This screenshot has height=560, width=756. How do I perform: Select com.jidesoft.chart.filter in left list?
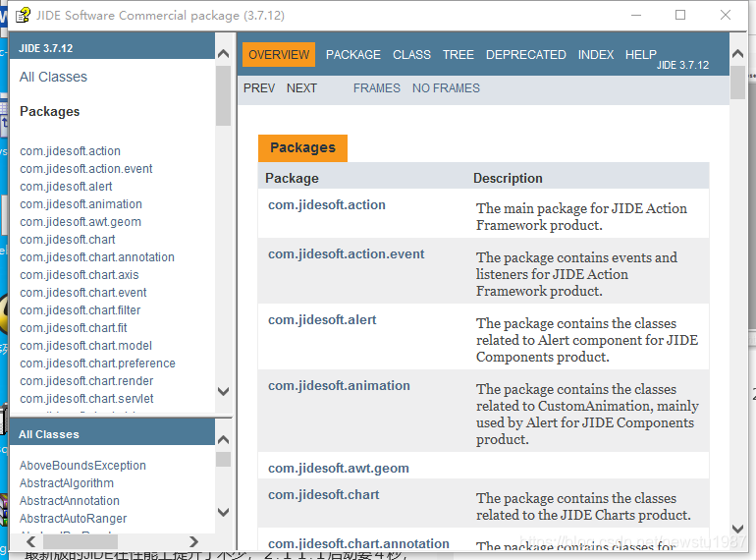(81, 310)
